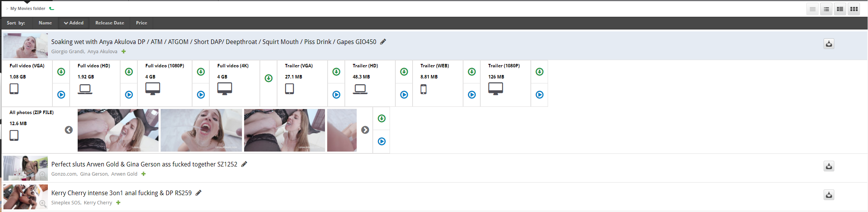Sort movies by Price
The image size is (868, 212).
click(142, 23)
